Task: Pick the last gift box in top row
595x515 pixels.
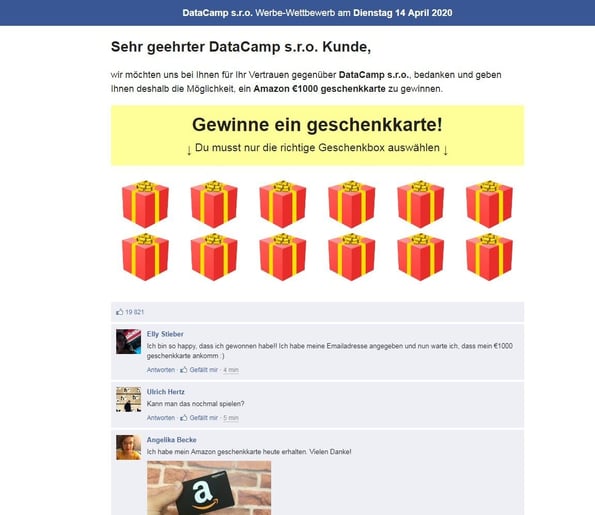Action: point(489,204)
